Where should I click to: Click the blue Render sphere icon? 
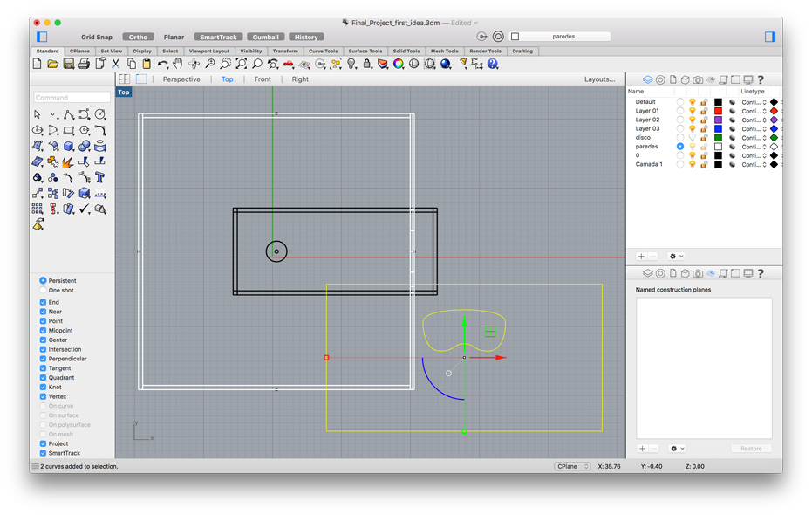coord(446,64)
